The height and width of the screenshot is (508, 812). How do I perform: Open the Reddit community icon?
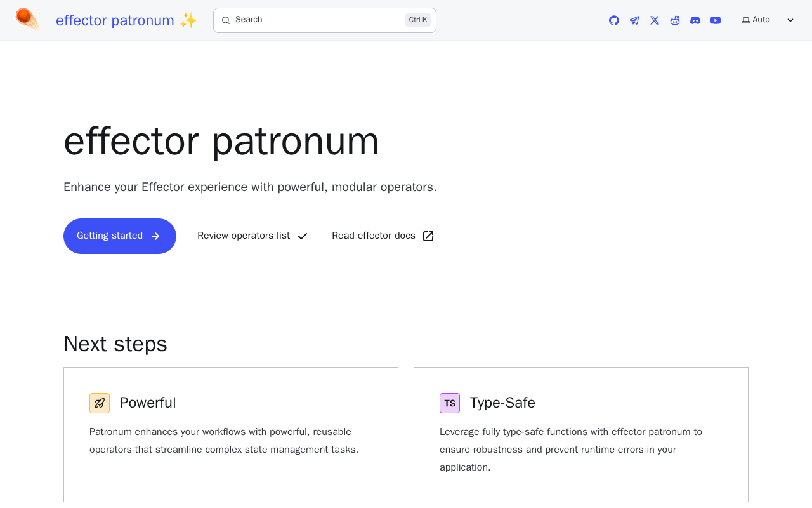pyautogui.click(x=675, y=20)
